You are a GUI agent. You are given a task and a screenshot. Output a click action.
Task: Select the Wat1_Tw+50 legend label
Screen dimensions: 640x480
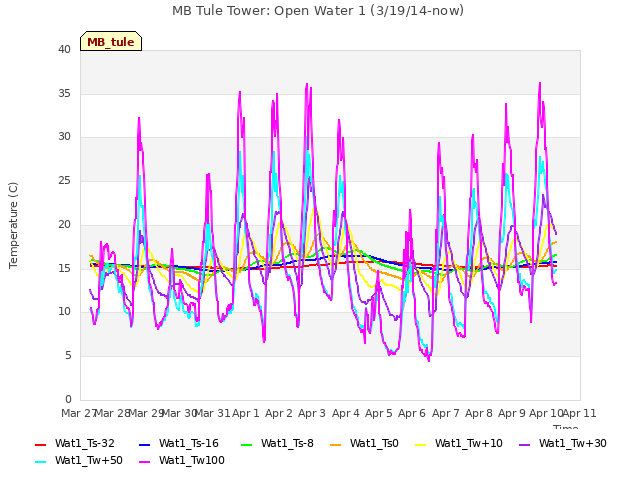pyautogui.click(x=89, y=461)
